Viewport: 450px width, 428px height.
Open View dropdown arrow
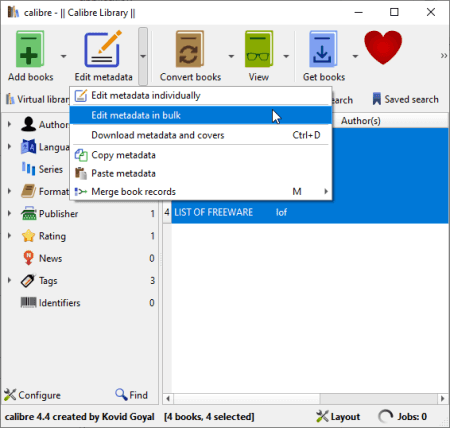pos(286,56)
